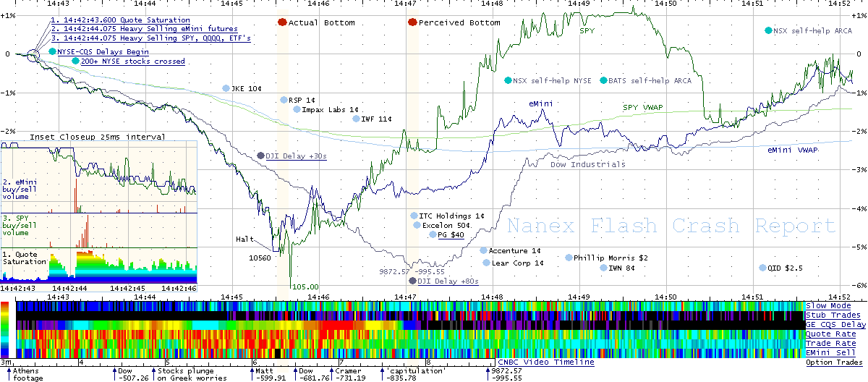
Task: Click the QID $2.5 marker dot
Action: coord(762,268)
